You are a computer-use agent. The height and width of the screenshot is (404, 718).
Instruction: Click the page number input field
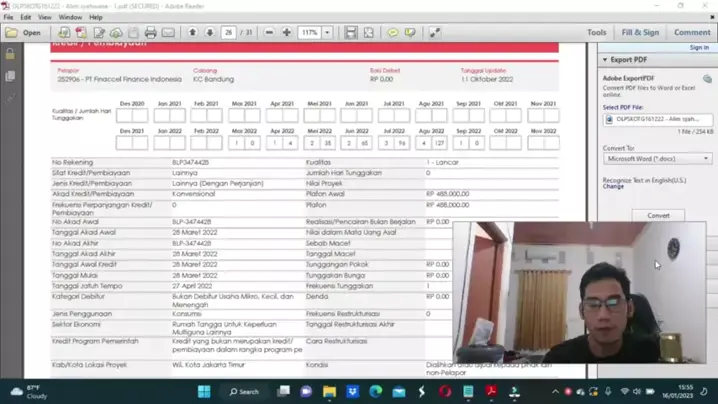tap(229, 33)
